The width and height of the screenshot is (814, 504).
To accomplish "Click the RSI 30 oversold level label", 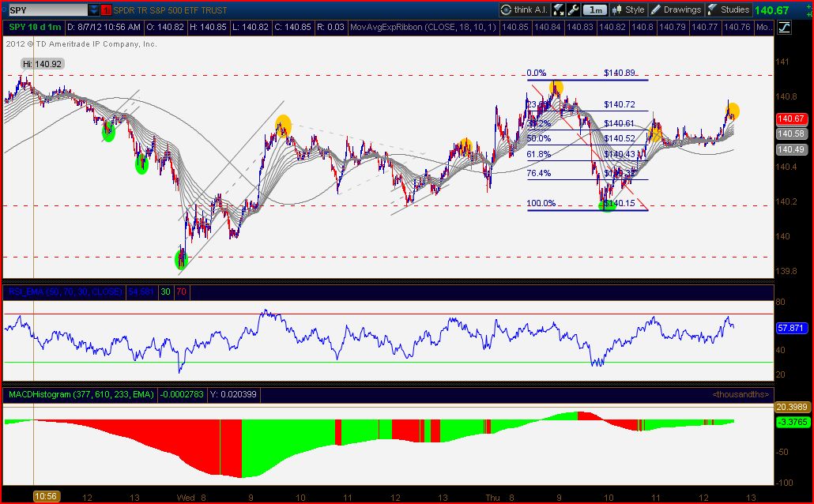I will click(165, 291).
